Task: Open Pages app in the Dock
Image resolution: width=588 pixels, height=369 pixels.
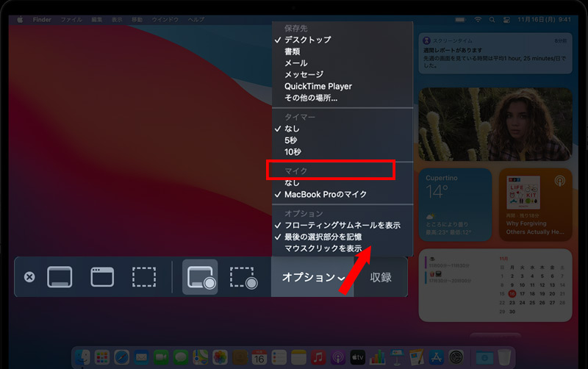Action: pos(417,357)
